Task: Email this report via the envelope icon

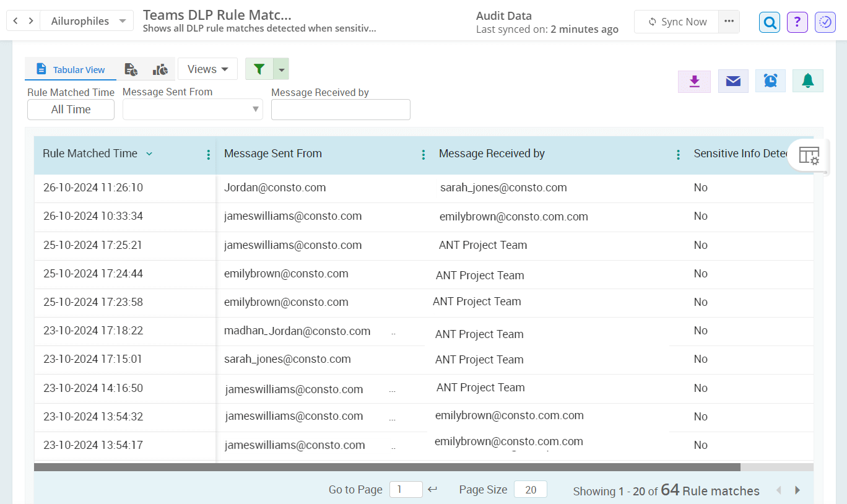Action: 733,80
